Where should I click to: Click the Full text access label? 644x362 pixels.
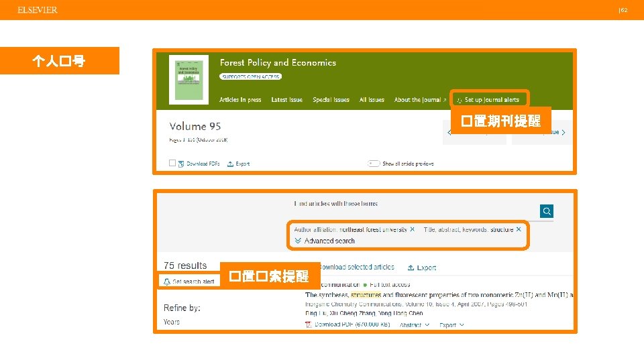point(390,284)
